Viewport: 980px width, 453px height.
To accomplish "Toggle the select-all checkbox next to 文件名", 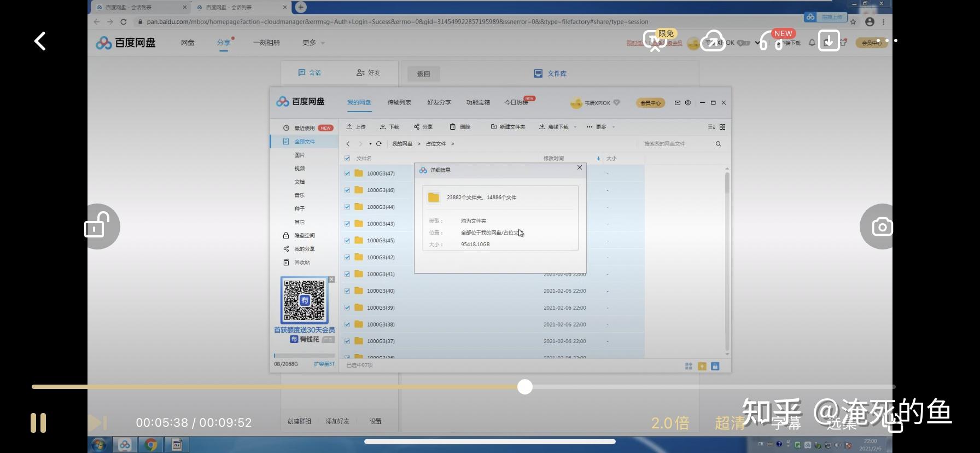I will (x=347, y=159).
